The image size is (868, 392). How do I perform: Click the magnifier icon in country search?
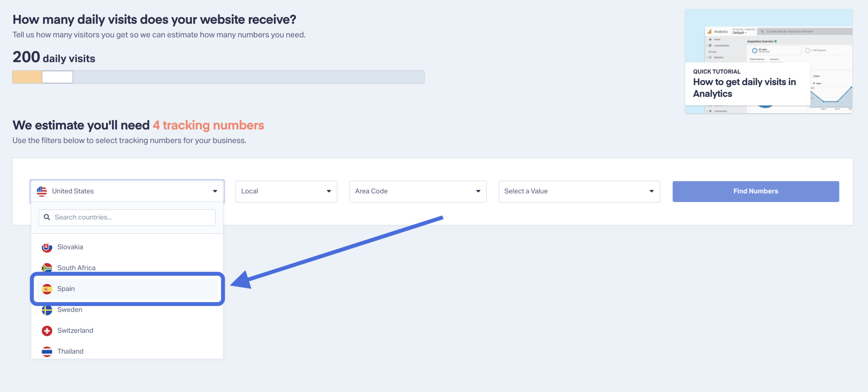pos(47,217)
